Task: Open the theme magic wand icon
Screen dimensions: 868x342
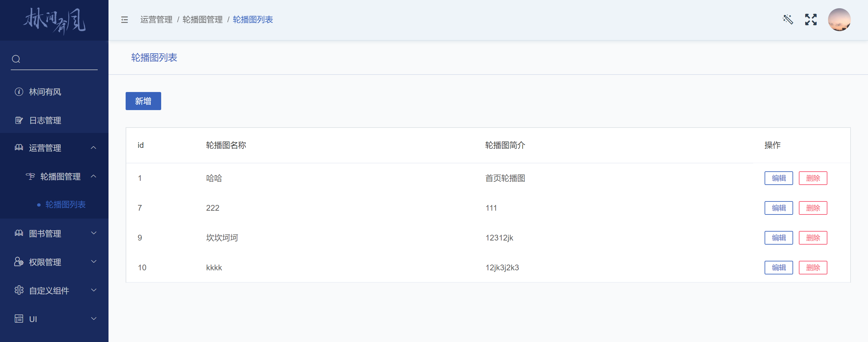Action: [x=788, y=20]
